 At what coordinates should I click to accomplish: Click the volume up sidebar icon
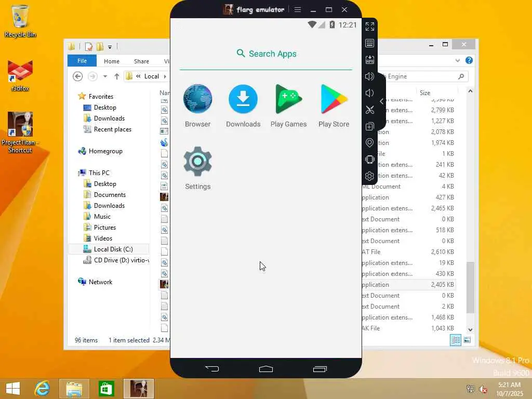tap(369, 76)
